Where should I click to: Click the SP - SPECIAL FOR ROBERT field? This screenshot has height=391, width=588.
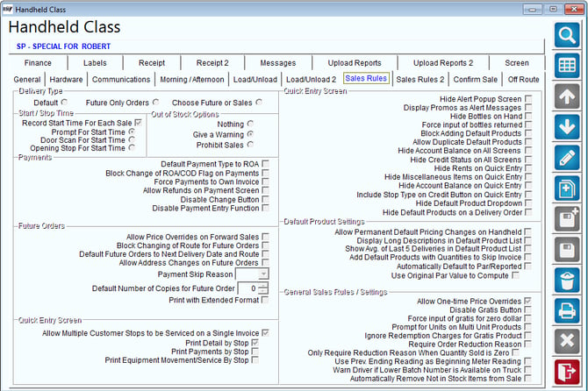tap(276, 46)
